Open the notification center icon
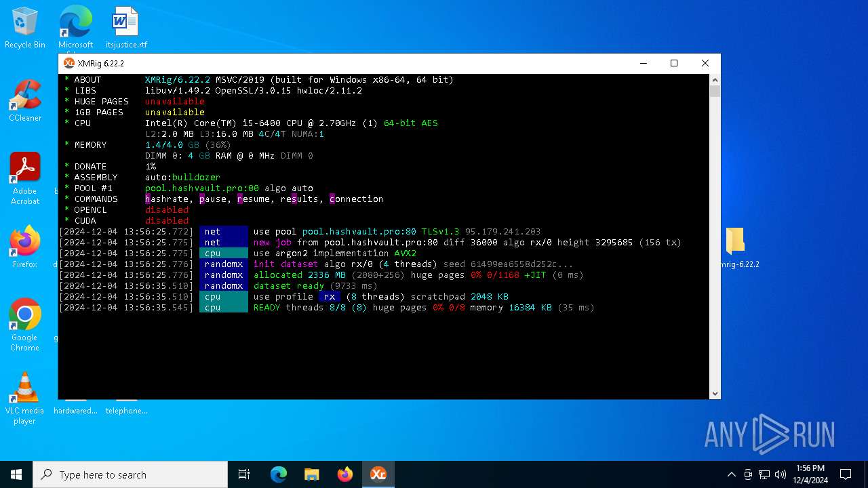Viewport: 868px width, 488px height. point(846,474)
